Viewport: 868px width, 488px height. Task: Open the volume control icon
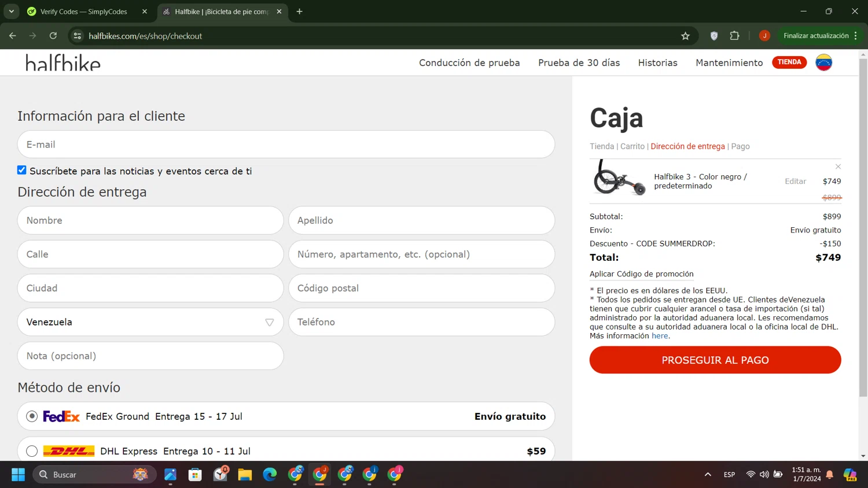[x=764, y=475]
